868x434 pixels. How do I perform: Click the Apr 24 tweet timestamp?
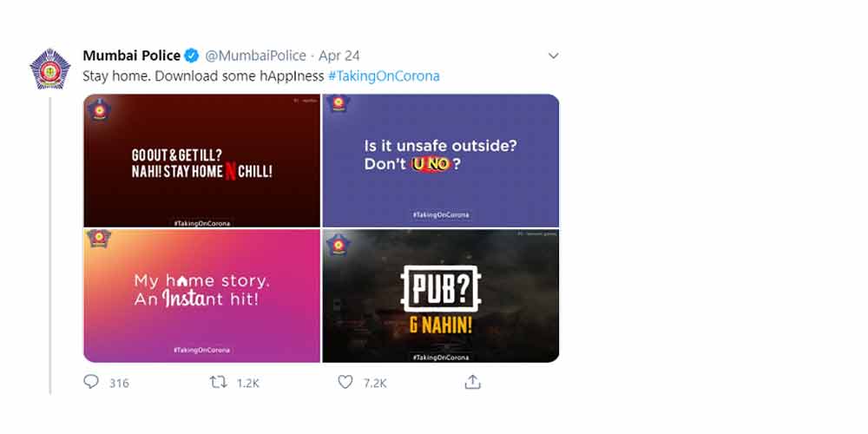click(x=339, y=56)
